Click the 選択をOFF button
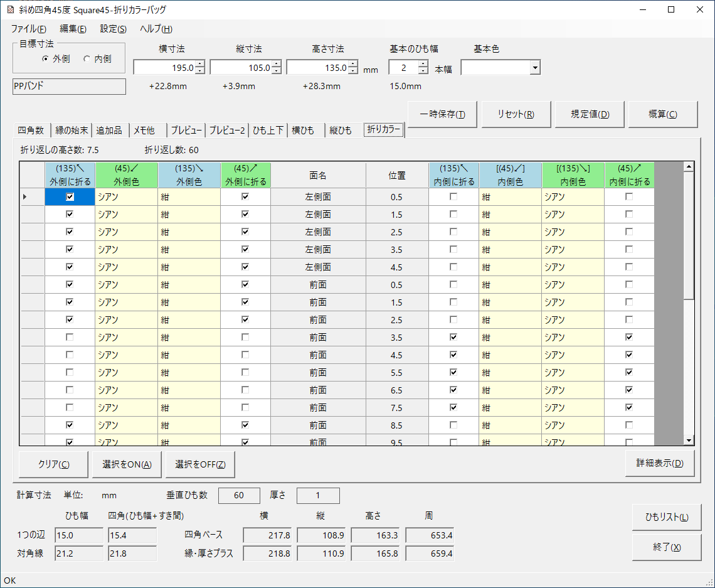 pos(200,464)
